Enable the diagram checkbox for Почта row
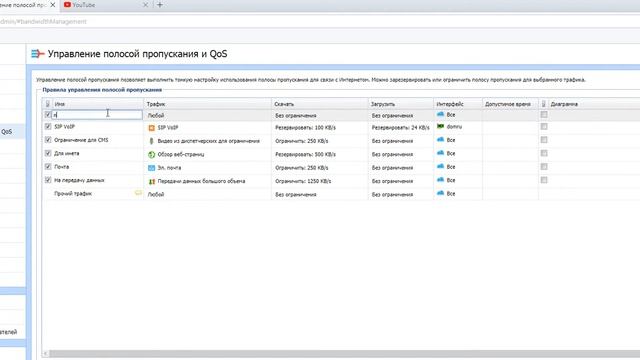The width and height of the screenshot is (640, 360). [x=544, y=167]
